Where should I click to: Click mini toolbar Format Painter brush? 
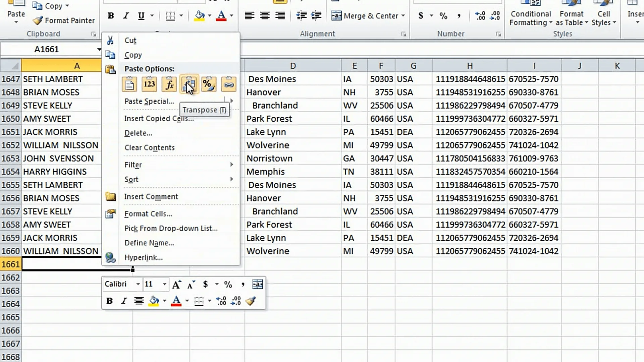point(251,301)
